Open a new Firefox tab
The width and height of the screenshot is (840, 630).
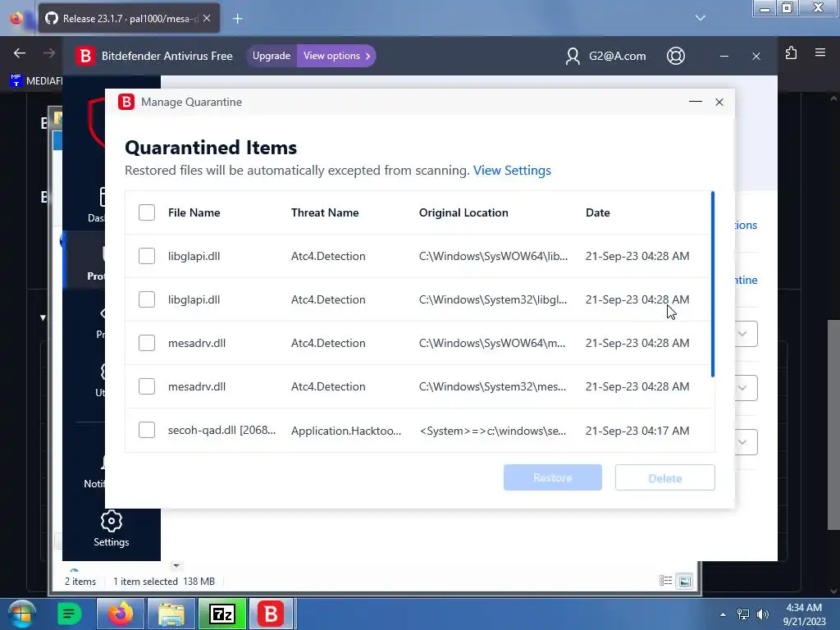pyautogui.click(x=238, y=19)
